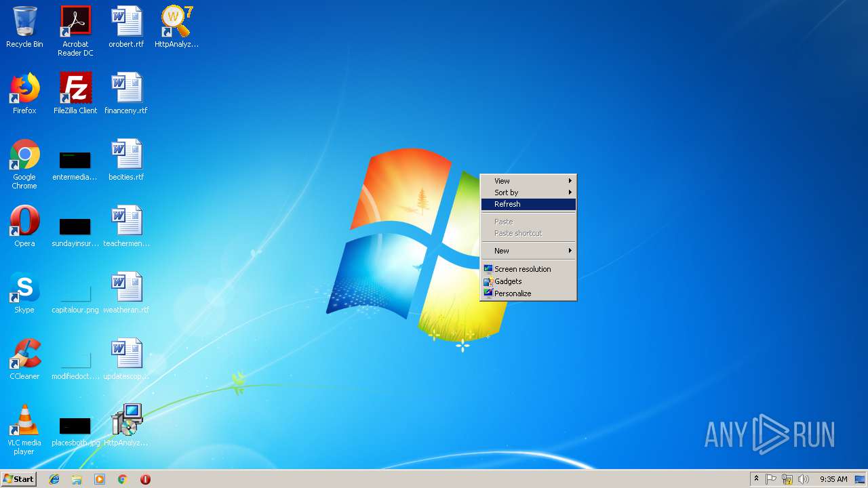
Task: Open Screen resolution from context menu
Action: coord(528,269)
